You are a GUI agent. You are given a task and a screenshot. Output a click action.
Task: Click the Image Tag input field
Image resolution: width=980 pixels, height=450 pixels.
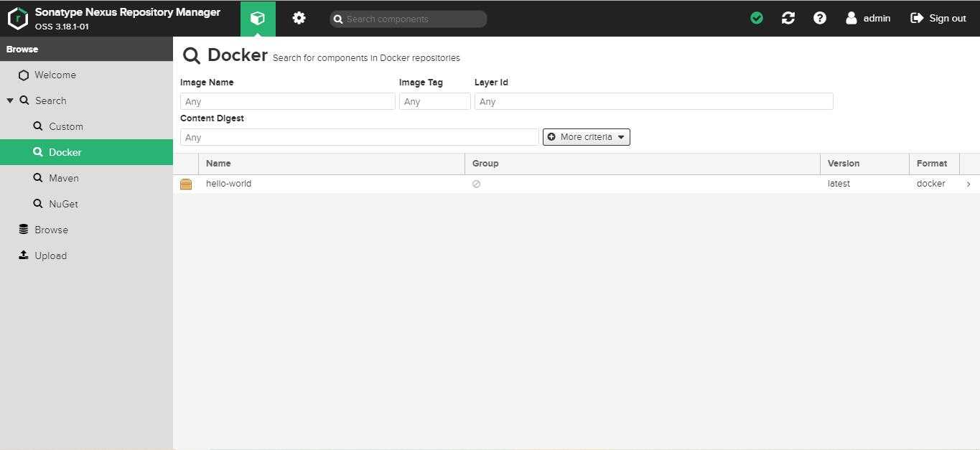[435, 101]
